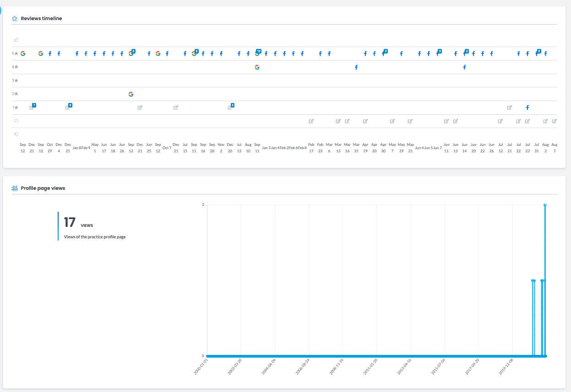
Task: Select the 3-star row label
Action: pyautogui.click(x=15, y=80)
